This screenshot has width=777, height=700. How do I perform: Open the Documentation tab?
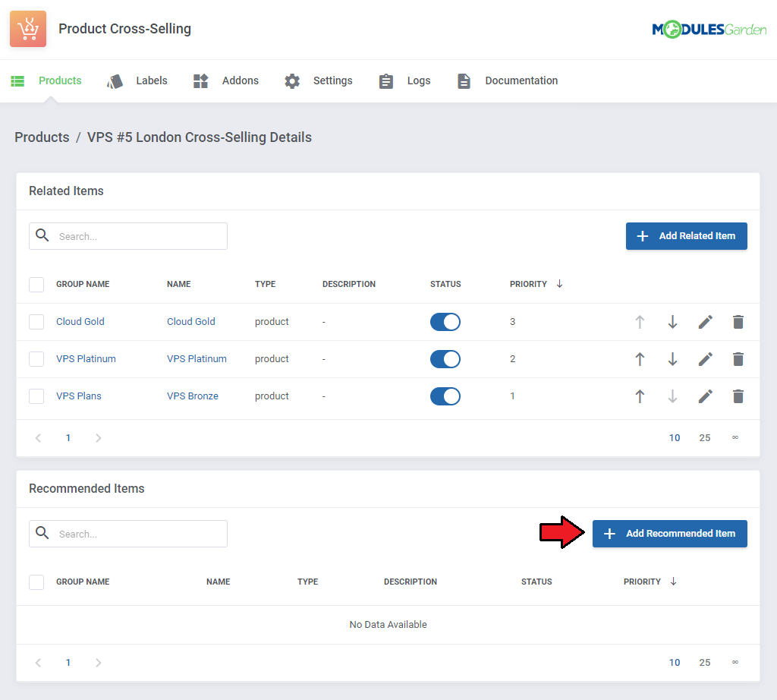508,80
